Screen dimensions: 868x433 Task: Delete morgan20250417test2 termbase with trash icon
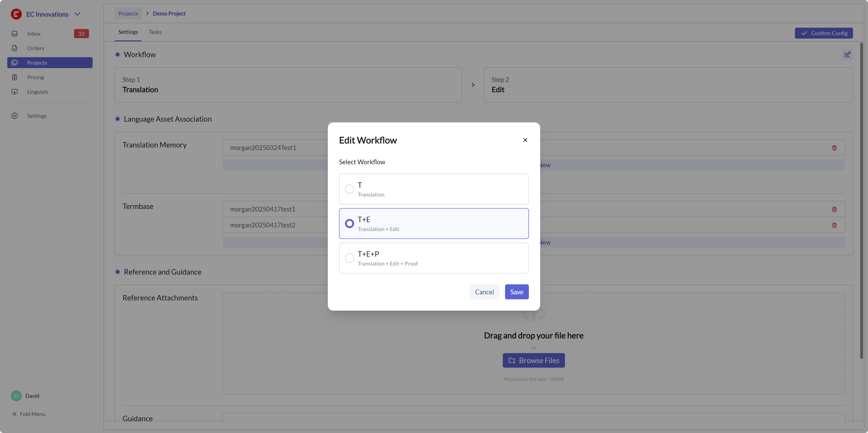click(x=834, y=225)
